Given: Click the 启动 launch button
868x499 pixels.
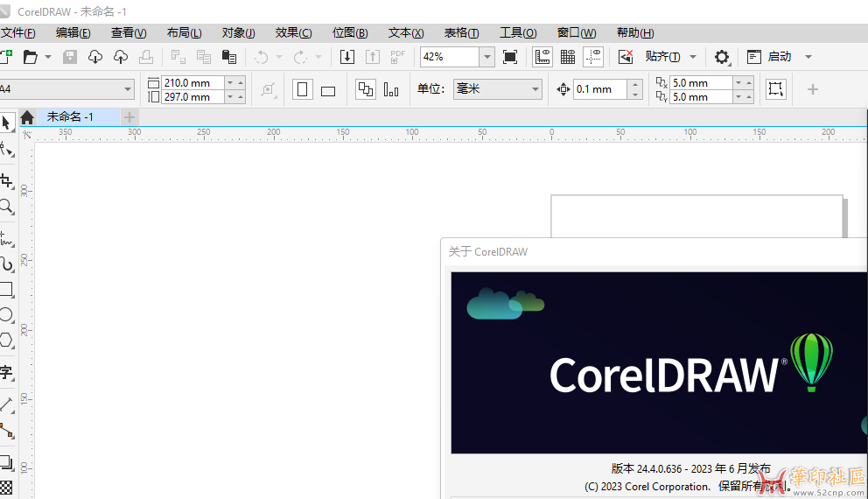Looking at the screenshot, I should [769, 57].
